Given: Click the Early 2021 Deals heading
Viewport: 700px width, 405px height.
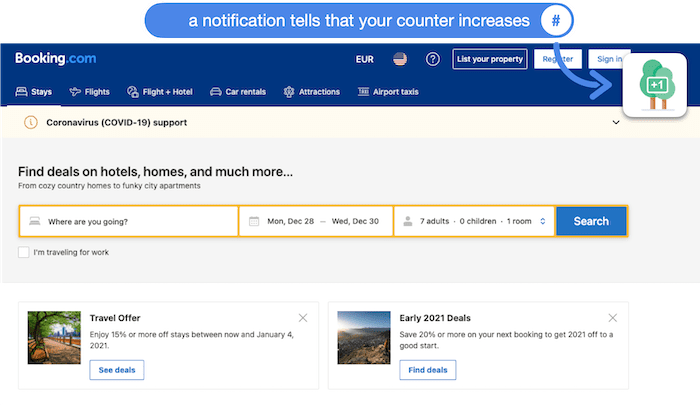Looking at the screenshot, I should [x=435, y=318].
